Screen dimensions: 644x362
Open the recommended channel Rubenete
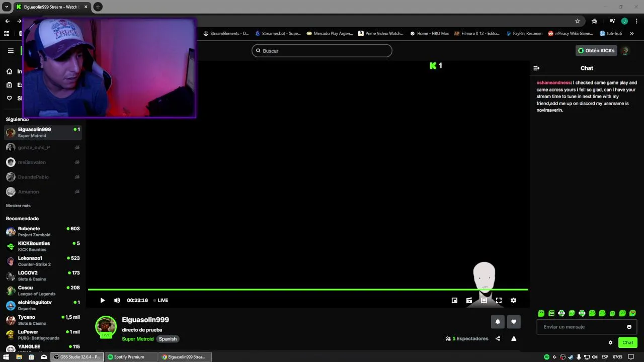point(43,231)
